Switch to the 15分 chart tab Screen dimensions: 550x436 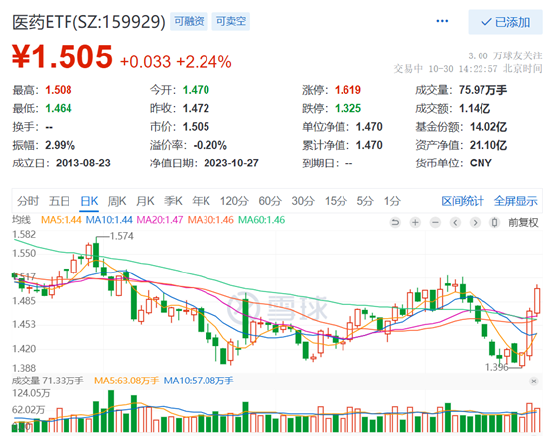pyautogui.click(x=336, y=201)
